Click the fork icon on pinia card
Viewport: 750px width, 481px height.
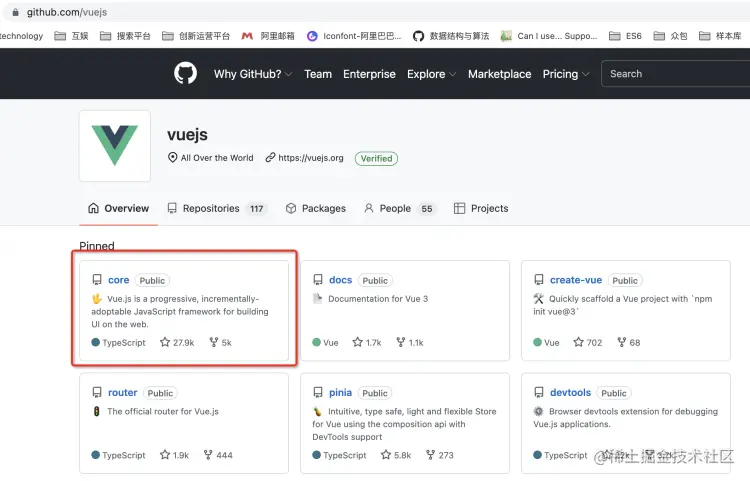click(x=430, y=454)
